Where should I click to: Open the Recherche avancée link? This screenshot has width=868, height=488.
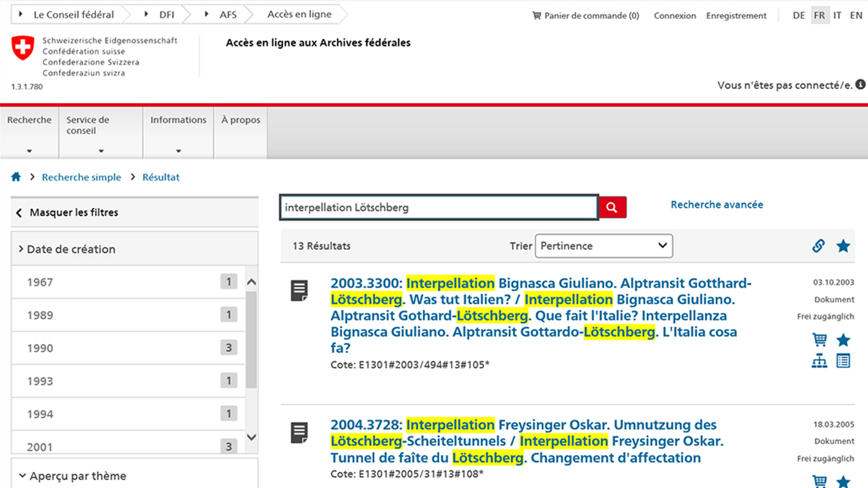pyautogui.click(x=717, y=204)
